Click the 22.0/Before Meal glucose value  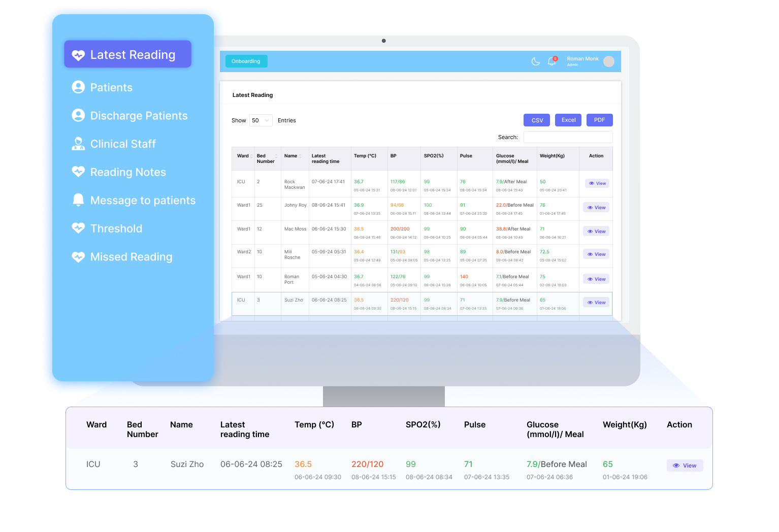pyautogui.click(x=514, y=205)
